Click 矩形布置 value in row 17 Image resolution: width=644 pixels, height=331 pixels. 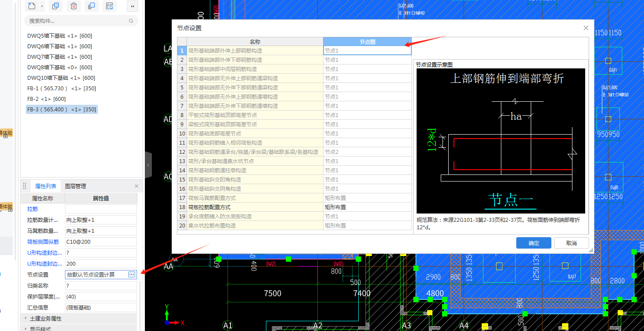367,198
